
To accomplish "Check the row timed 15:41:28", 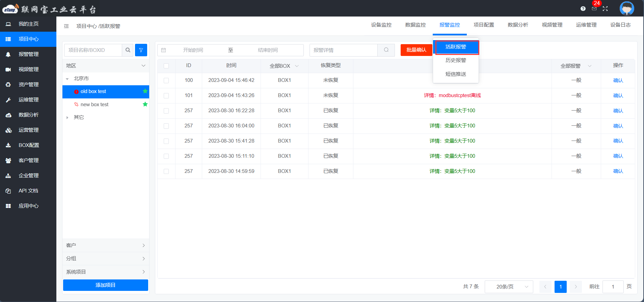I will (166, 141).
